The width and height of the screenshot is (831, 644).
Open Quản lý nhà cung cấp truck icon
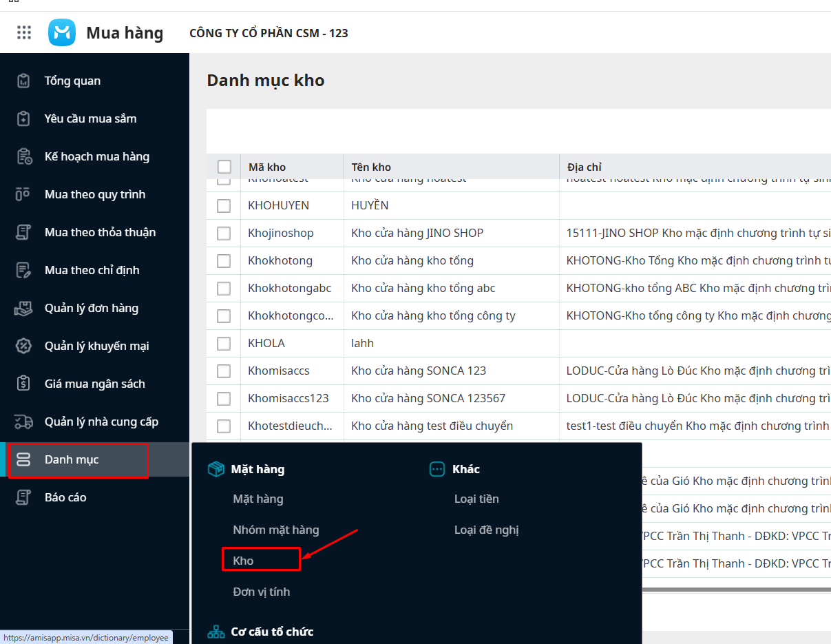point(23,422)
